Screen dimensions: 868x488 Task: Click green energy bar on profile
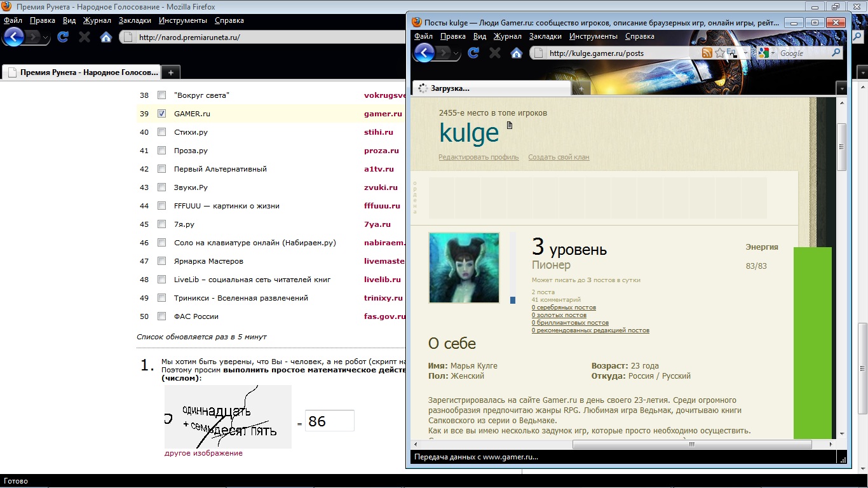[813, 342]
